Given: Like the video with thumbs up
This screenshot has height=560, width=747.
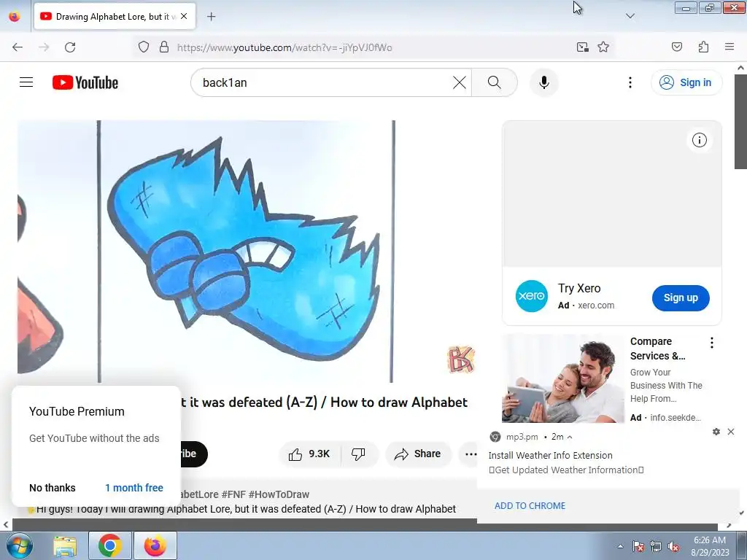Looking at the screenshot, I should [309, 454].
